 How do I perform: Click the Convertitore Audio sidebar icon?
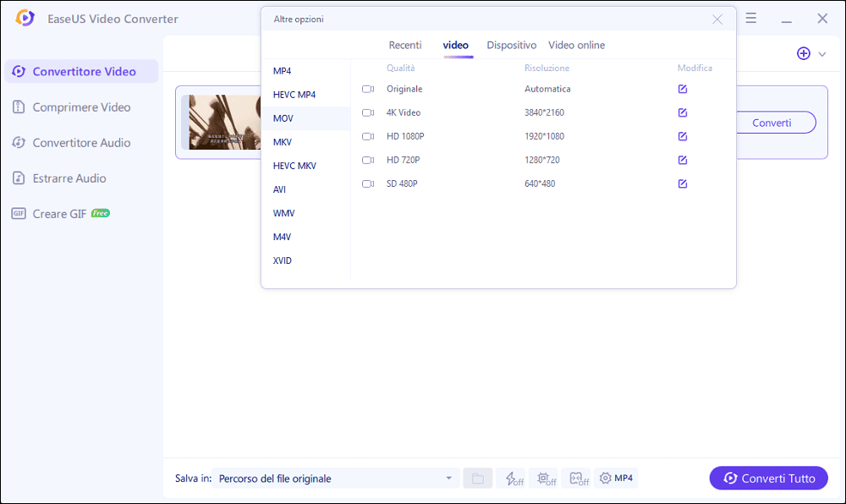(19, 142)
